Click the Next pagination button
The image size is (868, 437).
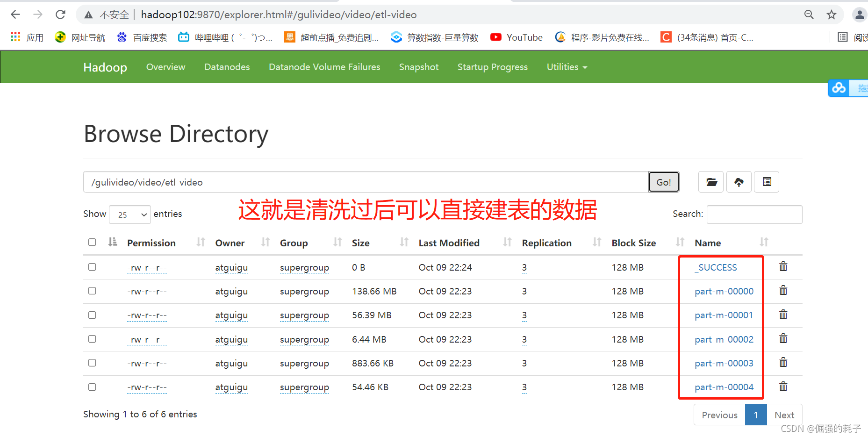coord(784,415)
